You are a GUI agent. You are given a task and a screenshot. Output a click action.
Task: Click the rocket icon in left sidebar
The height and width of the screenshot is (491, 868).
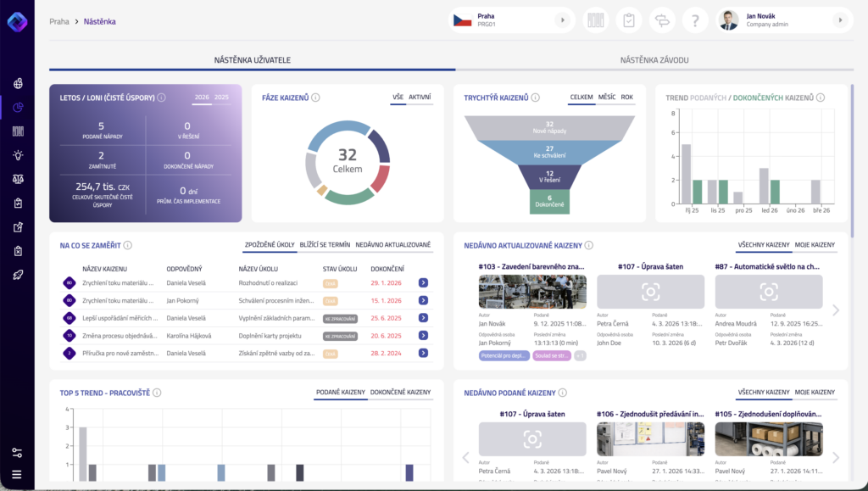point(17,275)
